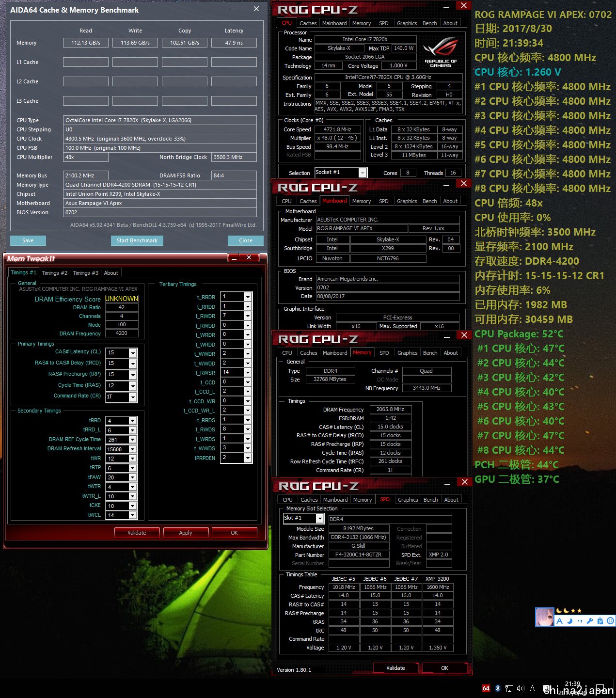Open RAS# to CAS# Delay (tRCD) dropdown
Screen dimensions: 616x698
pyautogui.click(x=133, y=364)
